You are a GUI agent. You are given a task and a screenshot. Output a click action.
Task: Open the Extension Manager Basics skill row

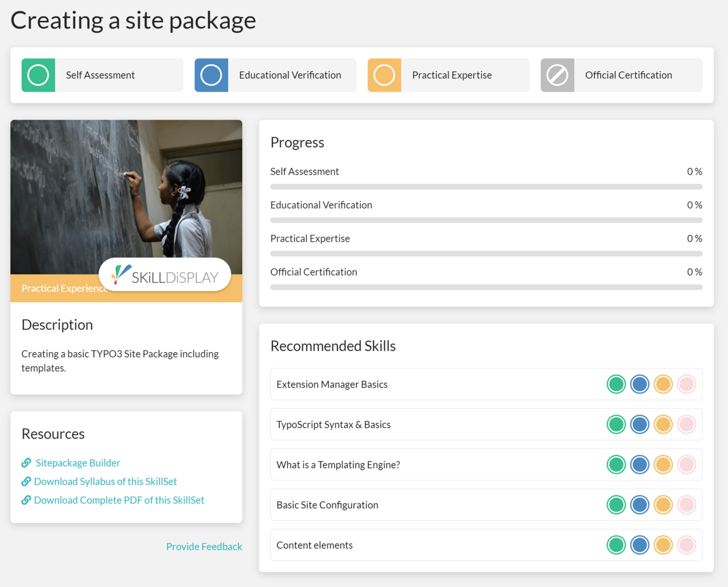pos(332,385)
